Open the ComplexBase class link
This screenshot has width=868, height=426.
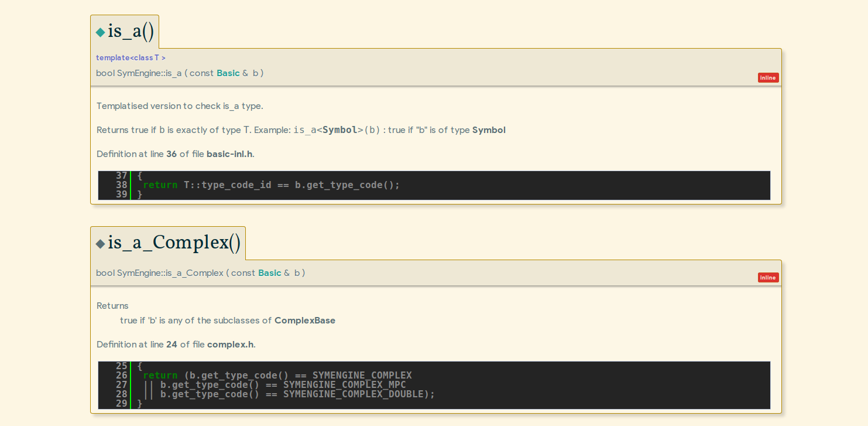(x=304, y=321)
